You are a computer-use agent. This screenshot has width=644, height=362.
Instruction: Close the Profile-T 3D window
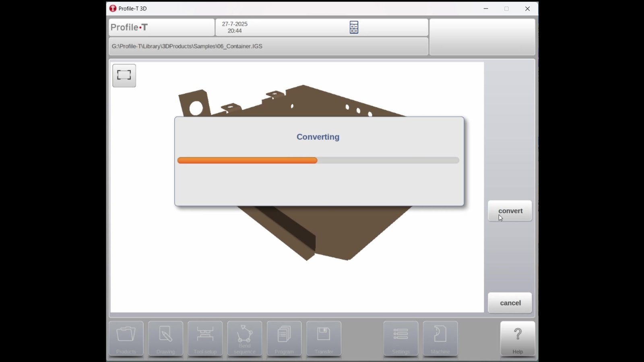[x=527, y=8]
